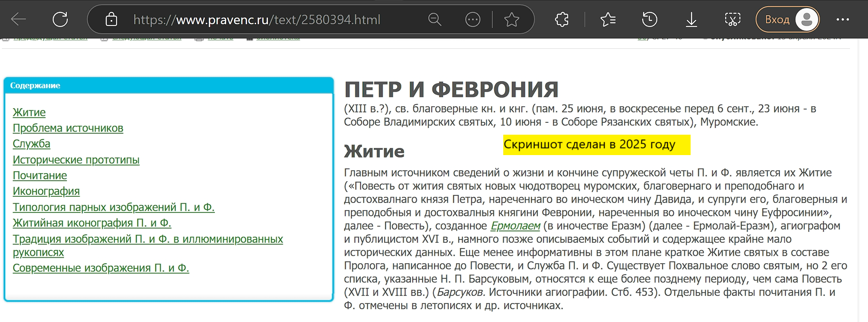Open the downloads icon
This screenshot has width=868, height=322.
692,19
